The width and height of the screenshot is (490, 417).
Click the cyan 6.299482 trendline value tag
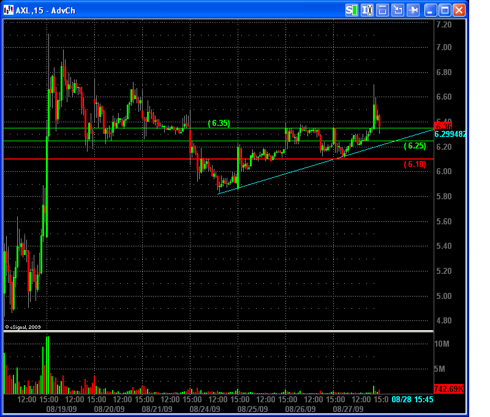pyautogui.click(x=450, y=134)
